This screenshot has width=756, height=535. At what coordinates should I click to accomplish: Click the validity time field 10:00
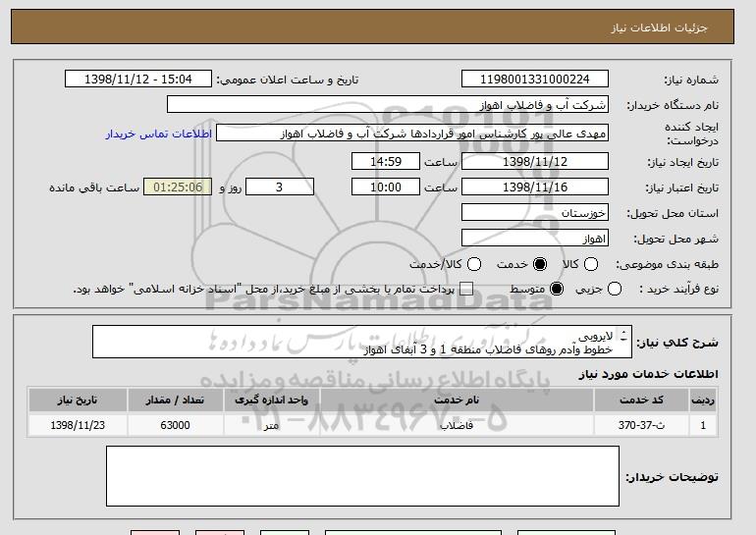click(x=386, y=187)
